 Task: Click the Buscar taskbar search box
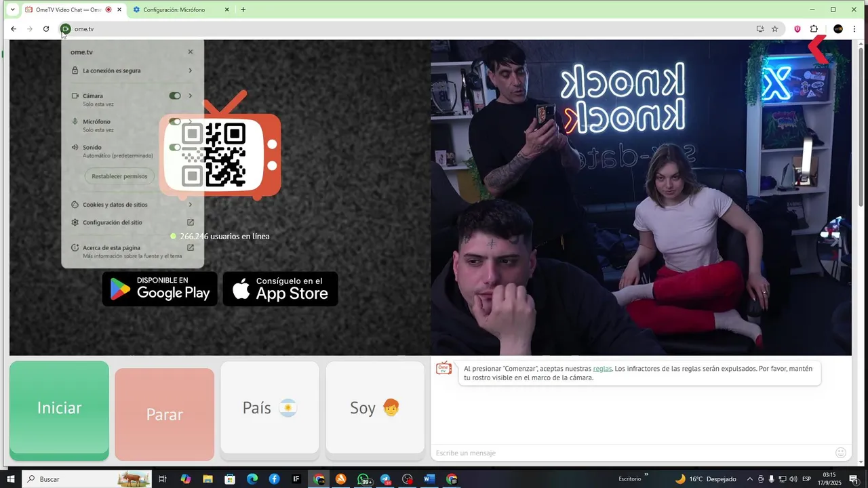pos(87,479)
